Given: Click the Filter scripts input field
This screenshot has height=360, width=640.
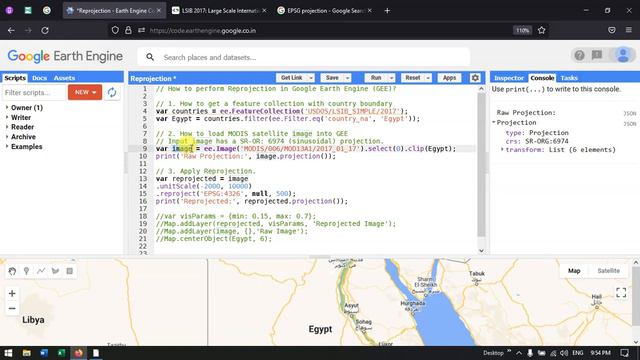Looking at the screenshot, I should [34, 93].
